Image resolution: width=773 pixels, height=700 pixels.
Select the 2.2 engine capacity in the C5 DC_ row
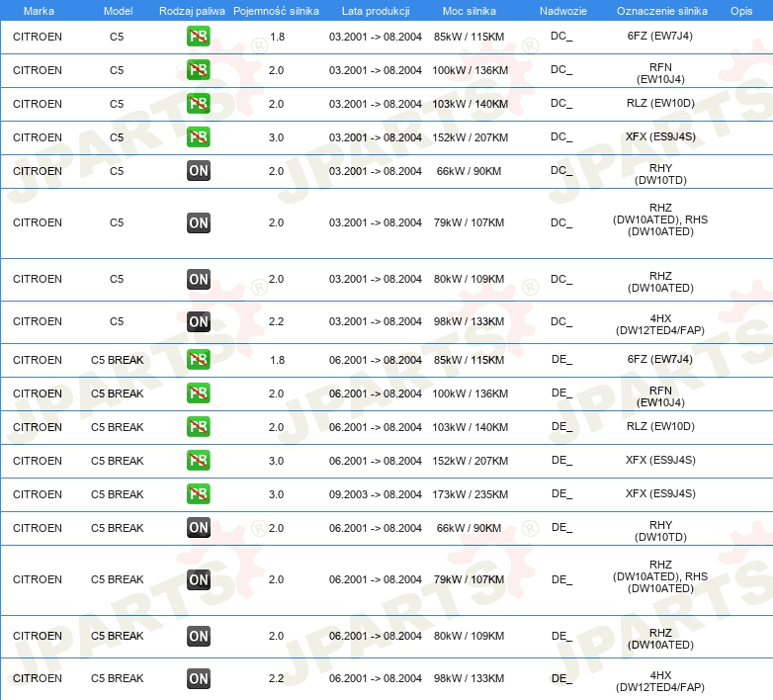coord(276,322)
